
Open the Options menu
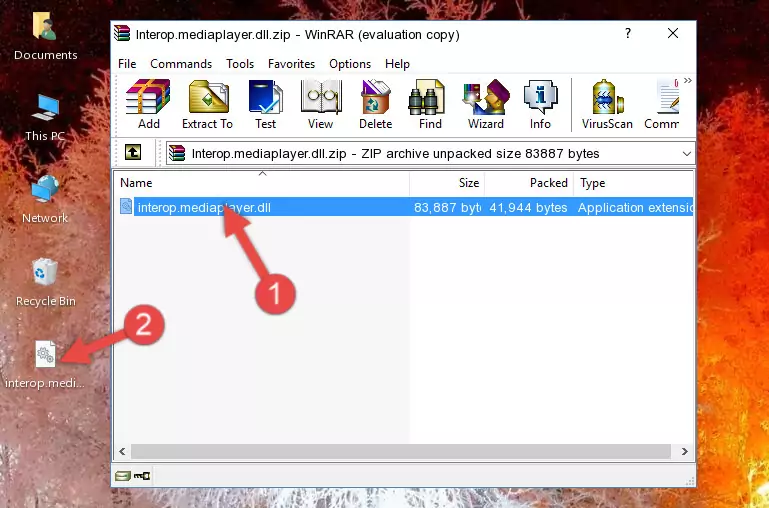tap(350, 64)
